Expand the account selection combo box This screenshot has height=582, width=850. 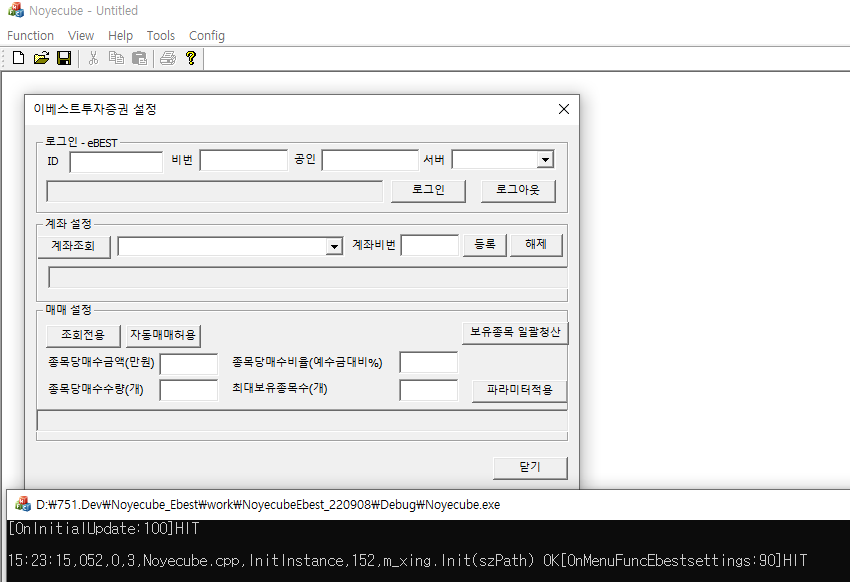[335, 245]
